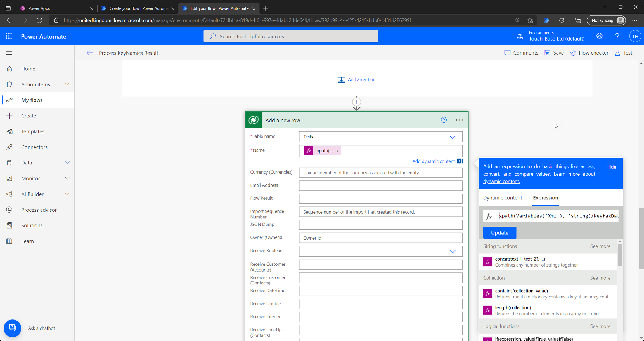Select the Expression tab
644x341 pixels.
pyautogui.click(x=545, y=198)
